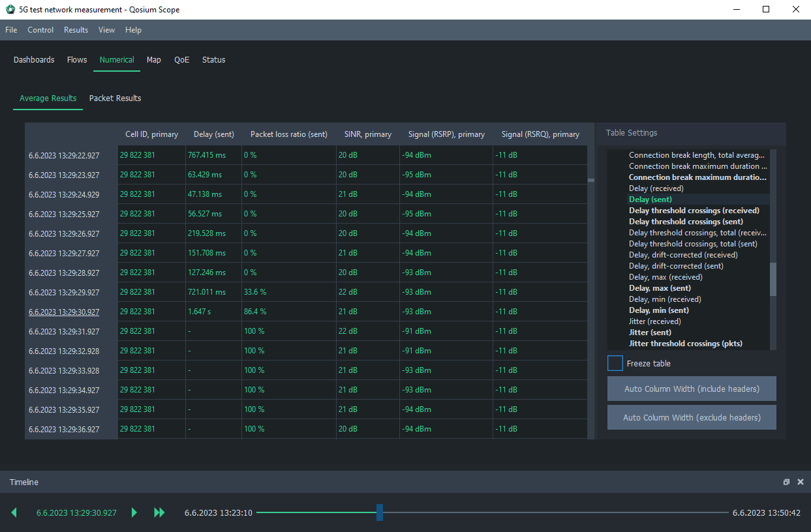Click the Qosium Scope app icon
811x532 pixels.
click(10, 10)
